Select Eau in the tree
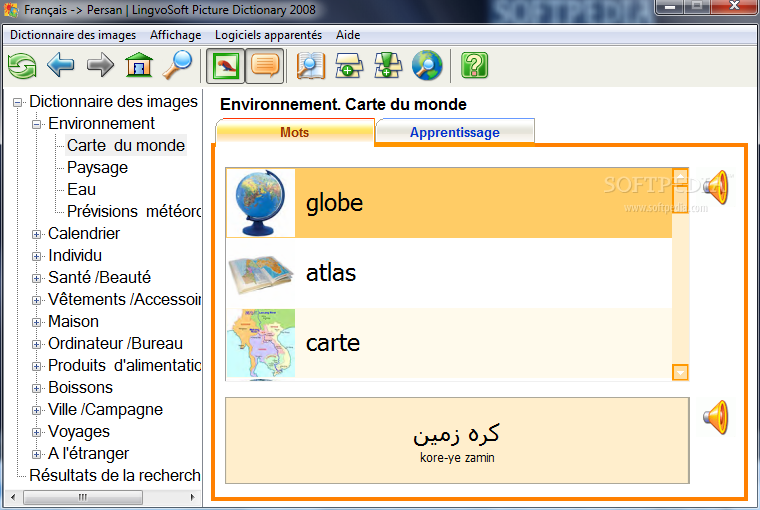Screen dimensions: 760x510 point(81,189)
